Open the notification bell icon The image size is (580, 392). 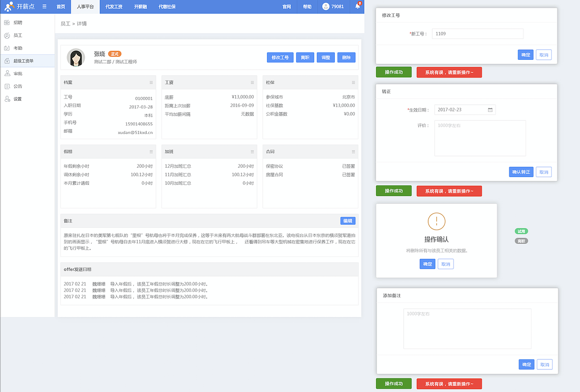click(358, 6)
